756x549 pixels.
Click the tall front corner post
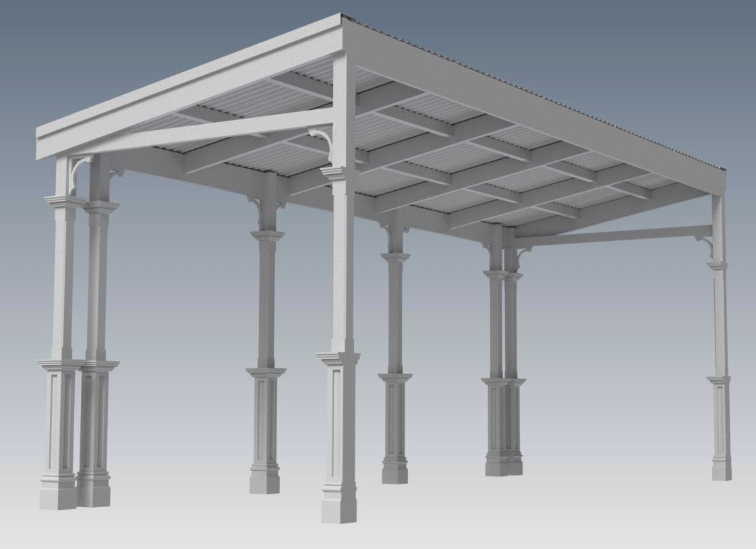pyautogui.click(x=343, y=270)
